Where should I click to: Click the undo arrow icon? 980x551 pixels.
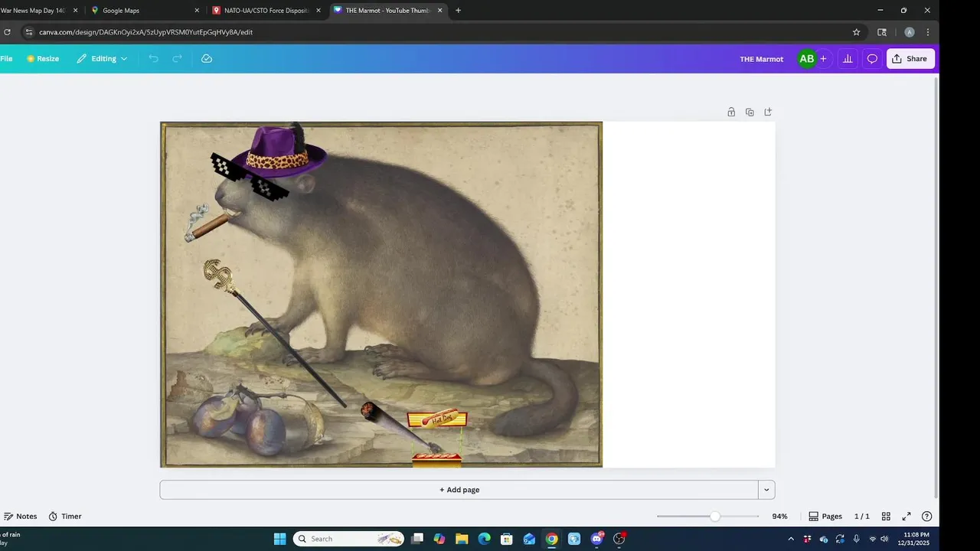pyautogui.click(x=153, y=59)
